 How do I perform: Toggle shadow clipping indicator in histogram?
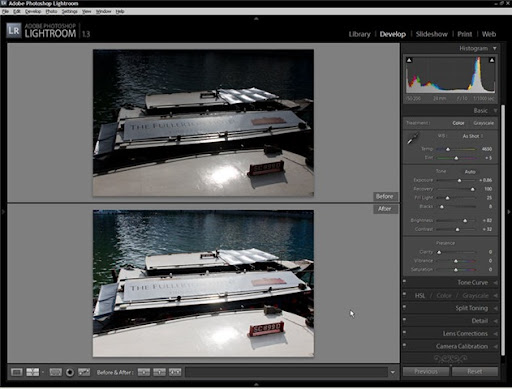coord(409,60)
